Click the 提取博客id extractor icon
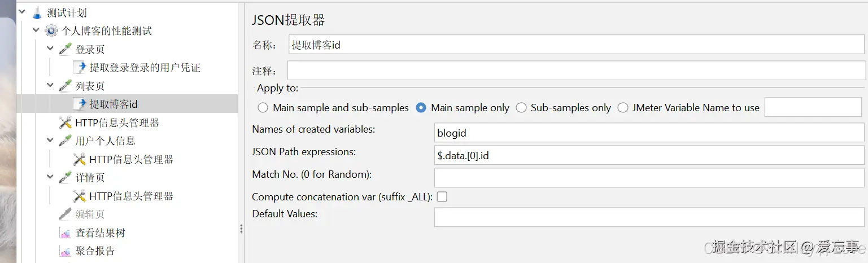The image size is (868, 263). pos(80,104)
